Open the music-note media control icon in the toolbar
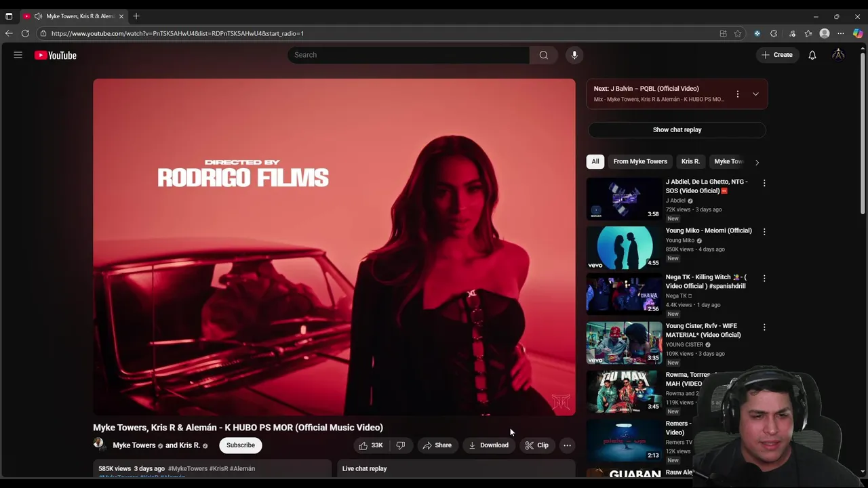 (x=792, y=33)
